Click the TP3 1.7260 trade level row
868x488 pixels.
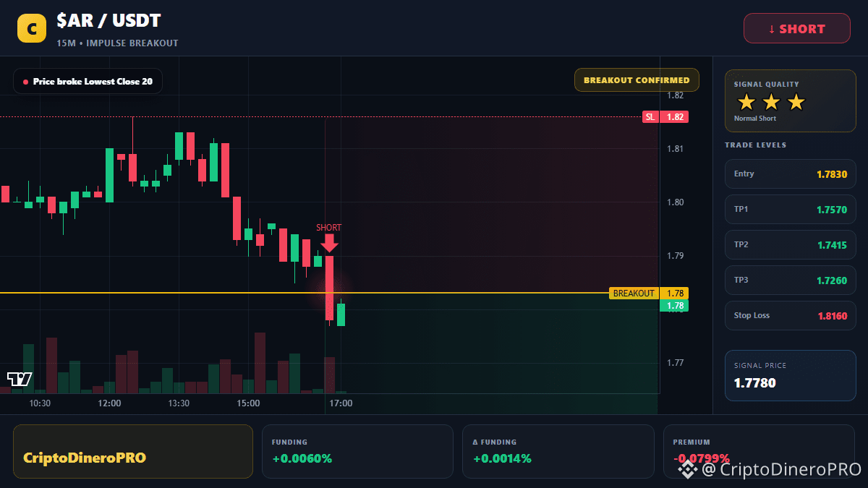pyautogui.click(x=790, y=280)
